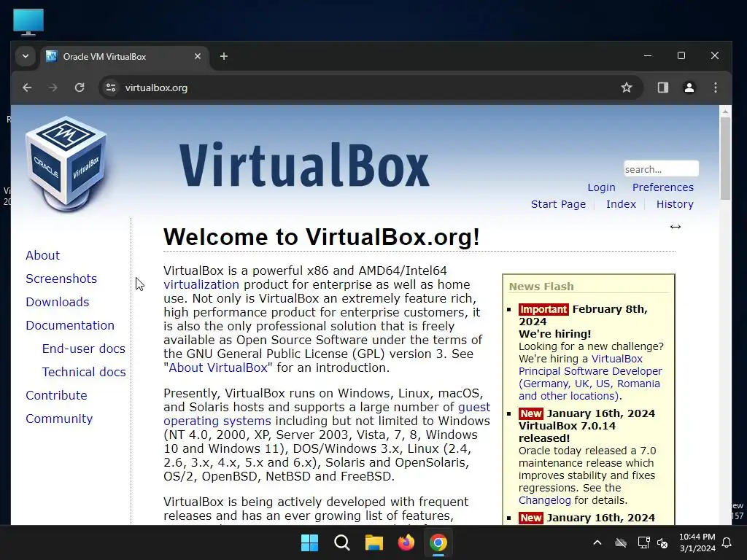Click the search box on the page
The height and width of the screenshot is (560, 747).
coord(661,169)
